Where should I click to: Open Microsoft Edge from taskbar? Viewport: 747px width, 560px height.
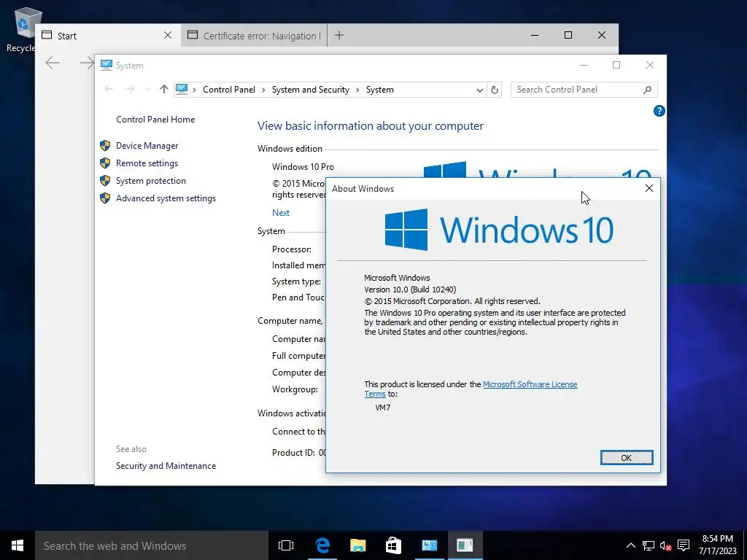[322, 545]
